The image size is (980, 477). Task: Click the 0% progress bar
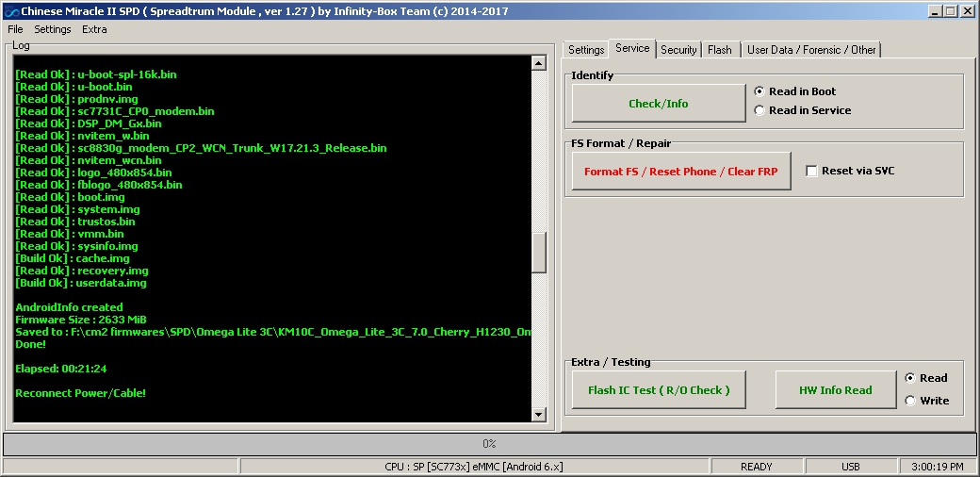tap(489, 444)
